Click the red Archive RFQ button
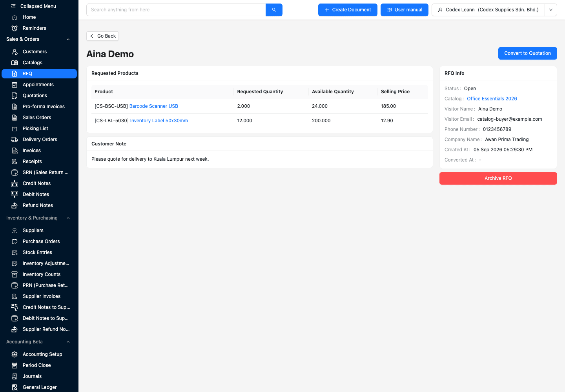The height and width of the screenshot is (392, 565). click(x=498, y=178)
